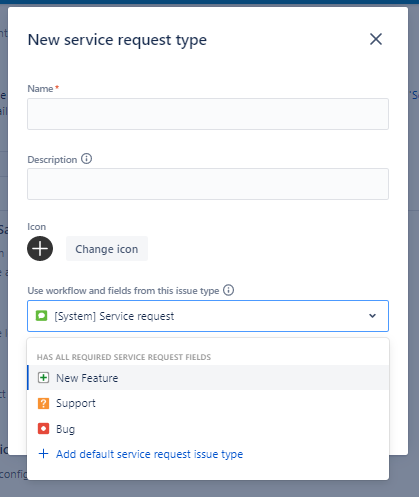419x497 pixels.
Task: Click the Icon label text
Action: point(37,227)
